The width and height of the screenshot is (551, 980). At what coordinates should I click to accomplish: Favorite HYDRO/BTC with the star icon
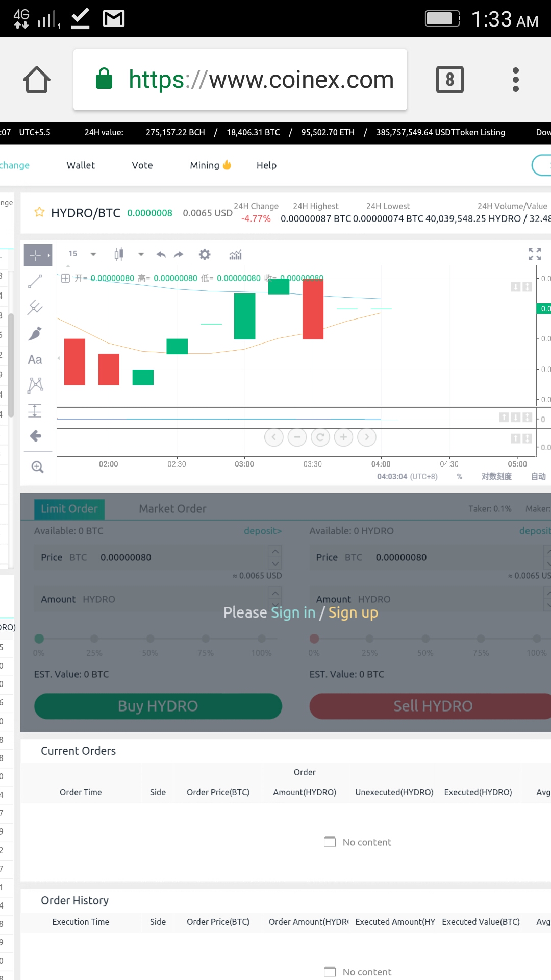39,212
